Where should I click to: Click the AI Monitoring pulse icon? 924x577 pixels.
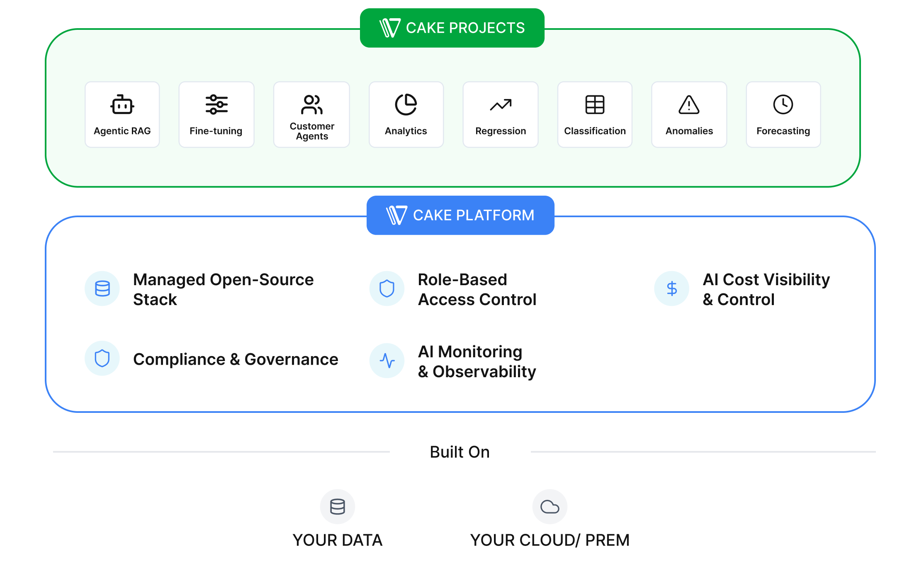tap(387, 361)
